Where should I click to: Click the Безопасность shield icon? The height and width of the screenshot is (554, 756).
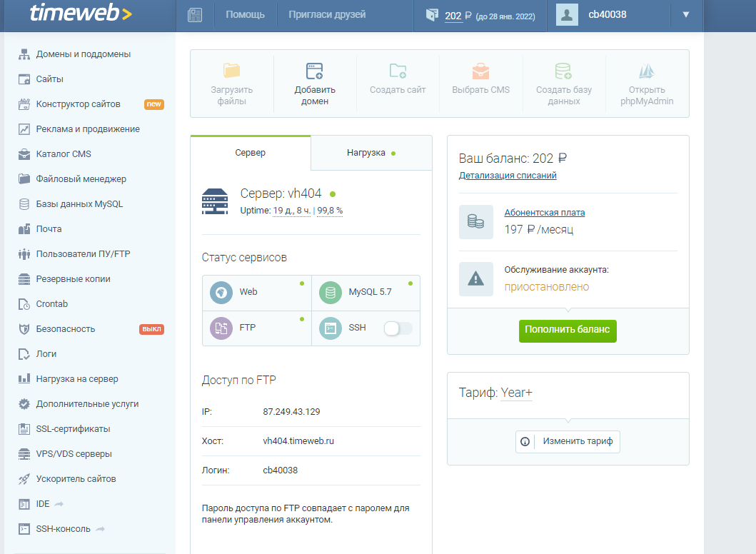pyautogui.click(x=24, y=329)
